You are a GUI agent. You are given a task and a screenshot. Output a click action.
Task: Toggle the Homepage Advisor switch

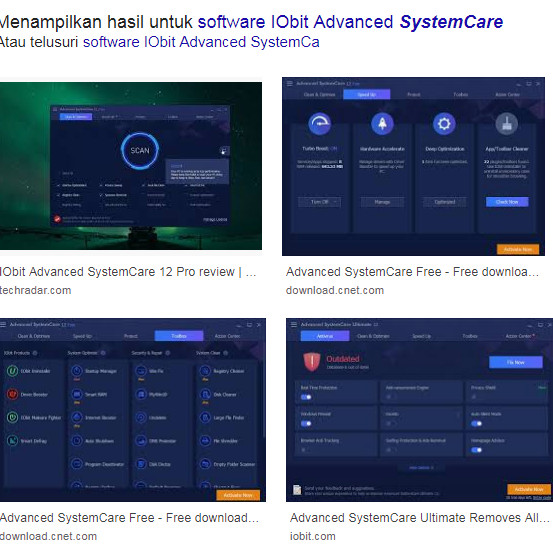[x=476, y=450]
